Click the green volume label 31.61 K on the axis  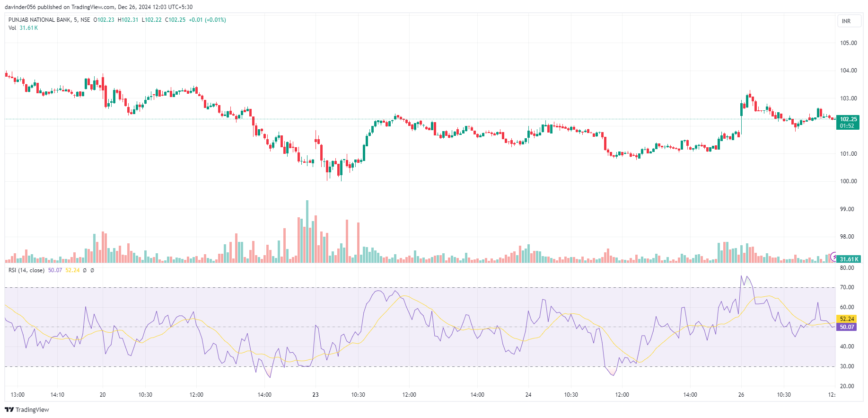[x=849, y=259]
